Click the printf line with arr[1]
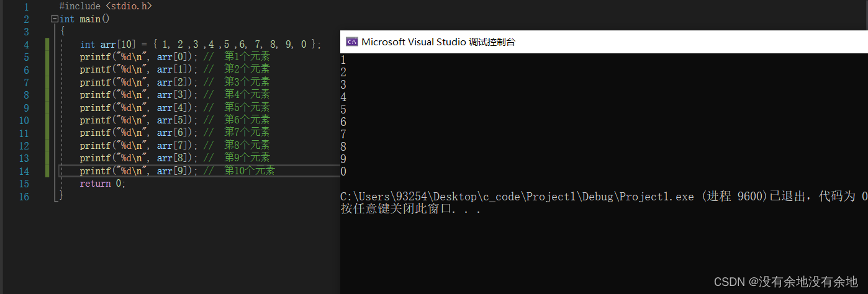 pyautogui.click(x=175, y=69)
